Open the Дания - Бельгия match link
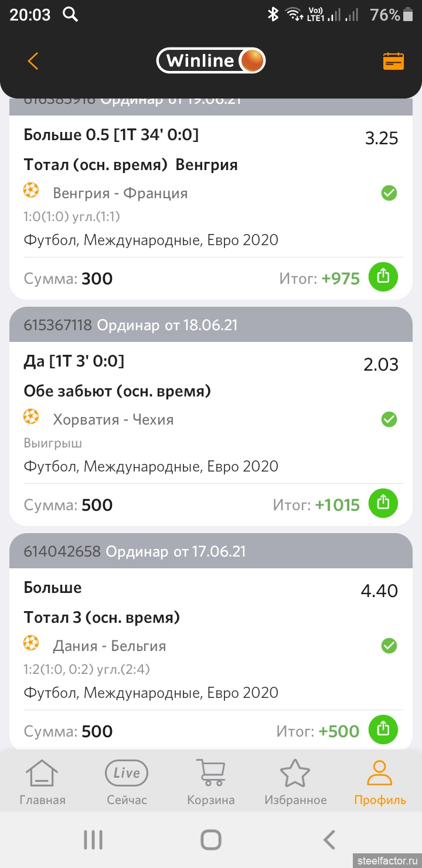This screenshot has height=868, width=422. click(x=110, y=646)
